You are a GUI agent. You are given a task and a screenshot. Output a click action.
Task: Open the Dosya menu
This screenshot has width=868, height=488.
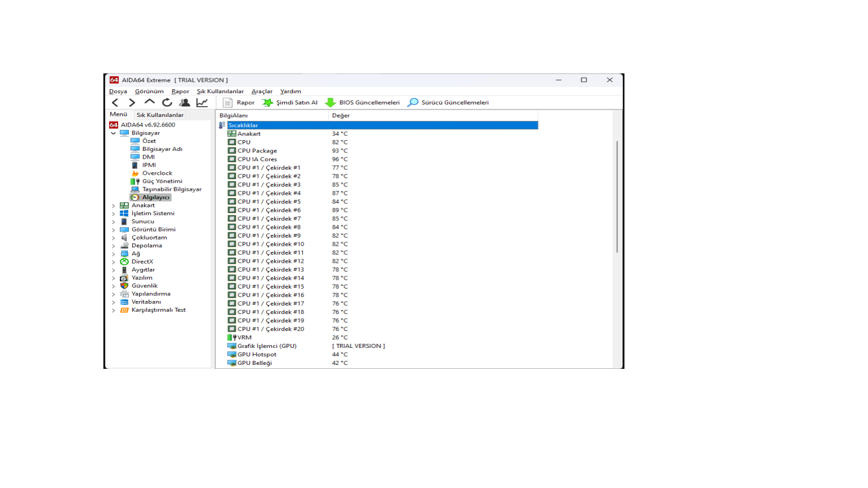(x=118, y=91)
